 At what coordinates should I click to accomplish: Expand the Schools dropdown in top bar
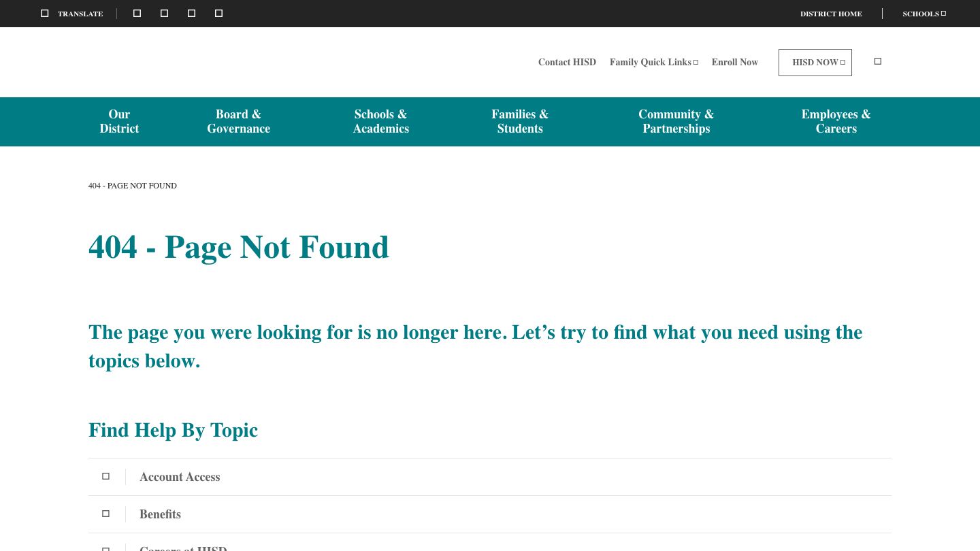click(x=924, y=14)
